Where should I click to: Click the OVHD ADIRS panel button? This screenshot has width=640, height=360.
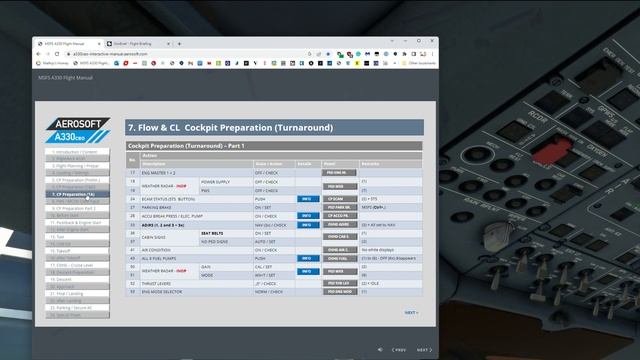[x=340, y=224]
